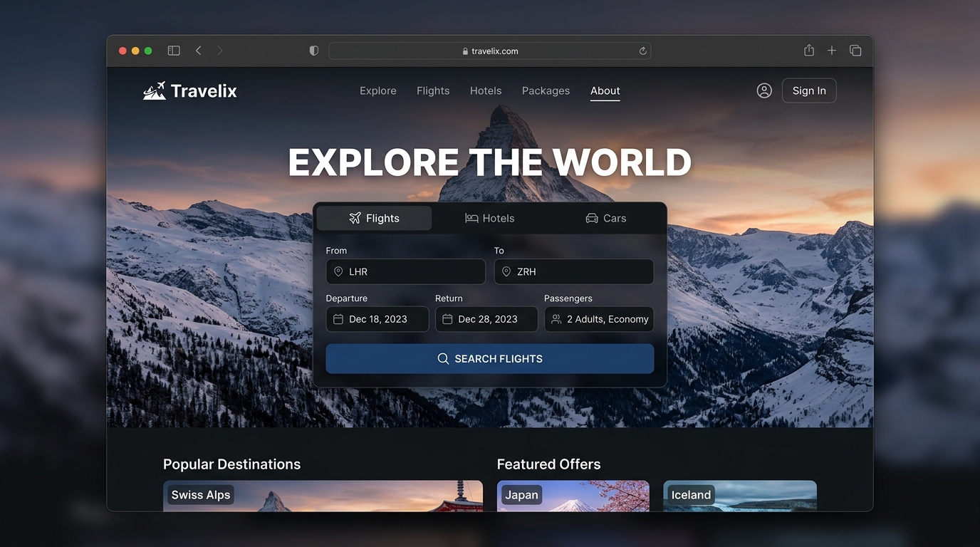Image resolution: width=980 pixels, height=547 pixels.
Task: Click the location pin icon beside ZRH
Action: tap(506, 271)
